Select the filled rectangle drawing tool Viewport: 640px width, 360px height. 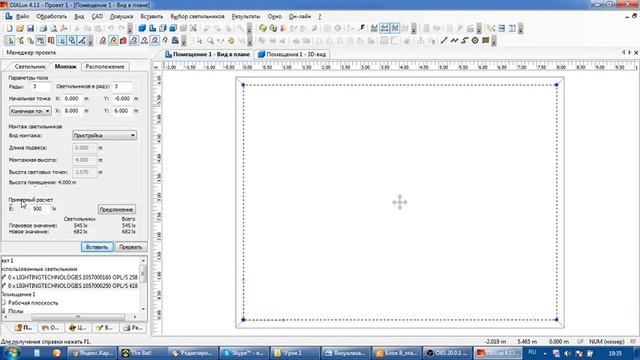click(x=485, y=40)
